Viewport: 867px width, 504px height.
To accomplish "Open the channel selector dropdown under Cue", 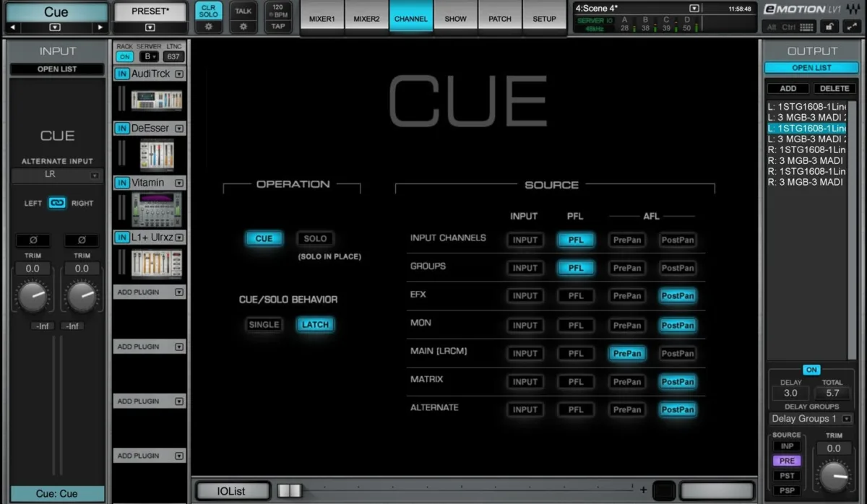I will 54,27.
